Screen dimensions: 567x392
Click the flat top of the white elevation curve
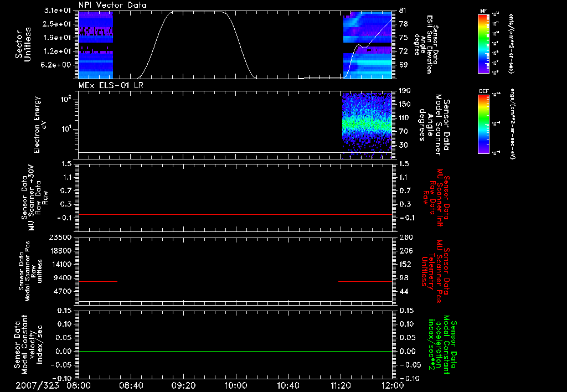tap(197, 12)
